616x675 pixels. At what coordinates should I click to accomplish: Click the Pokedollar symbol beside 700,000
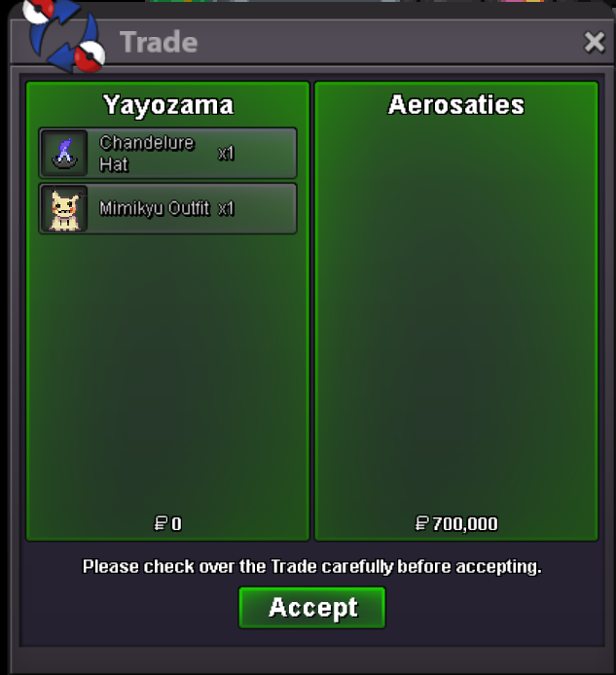422,523
